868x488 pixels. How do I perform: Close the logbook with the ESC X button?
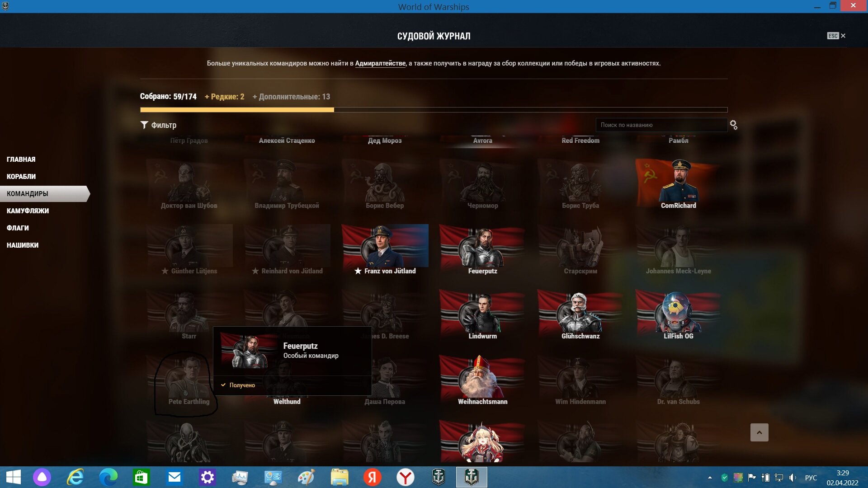point(836,36)
